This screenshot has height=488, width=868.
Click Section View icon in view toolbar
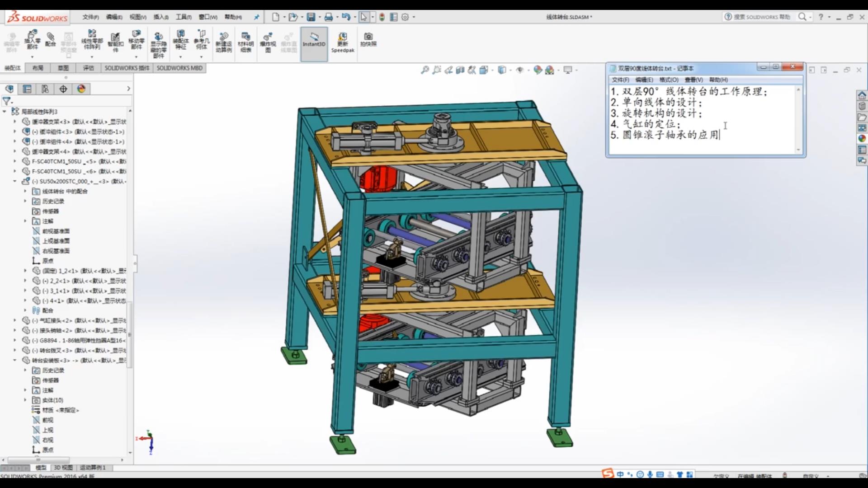click(460, 70)
